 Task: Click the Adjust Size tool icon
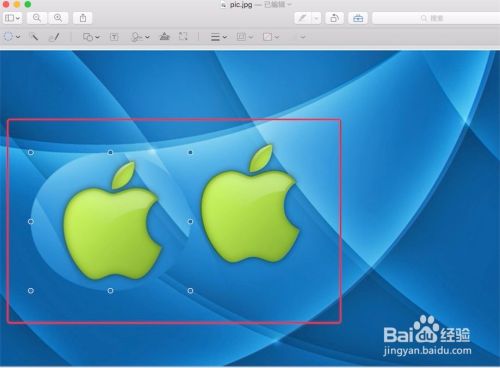tap(183, 36)
